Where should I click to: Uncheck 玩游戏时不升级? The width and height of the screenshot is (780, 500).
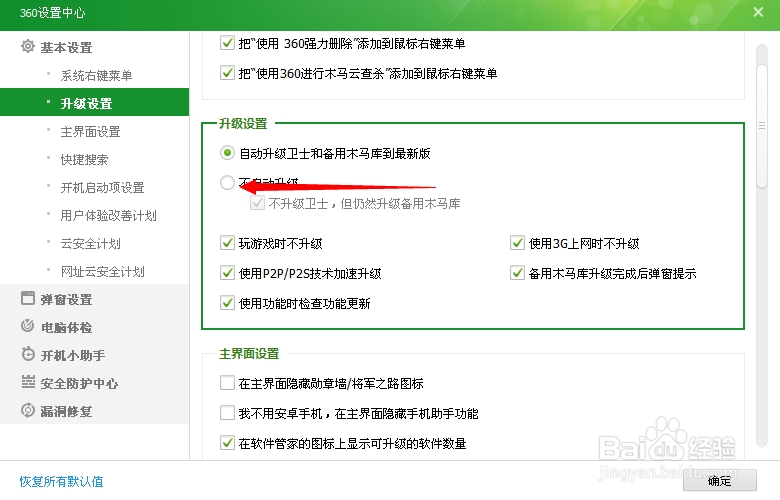pos(227,243)
